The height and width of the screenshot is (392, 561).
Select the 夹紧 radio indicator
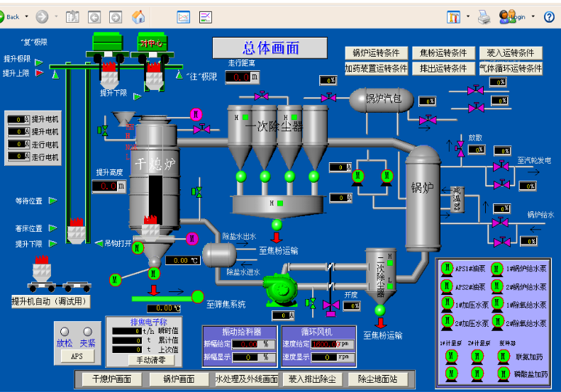(87, 331)
